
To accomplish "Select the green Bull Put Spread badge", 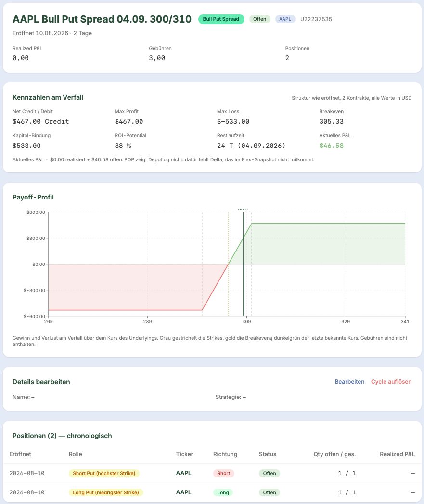I will point(221,19).
